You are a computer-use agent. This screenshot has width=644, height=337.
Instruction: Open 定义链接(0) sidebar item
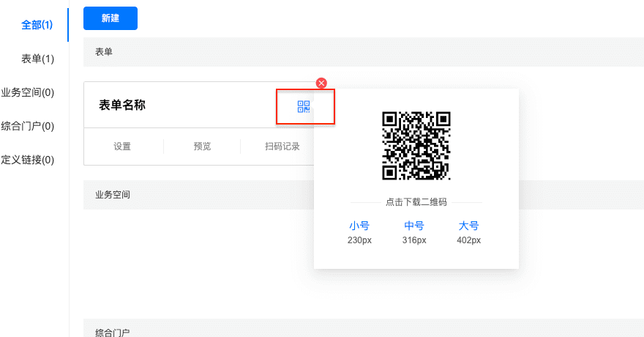[x=28, y=160]
